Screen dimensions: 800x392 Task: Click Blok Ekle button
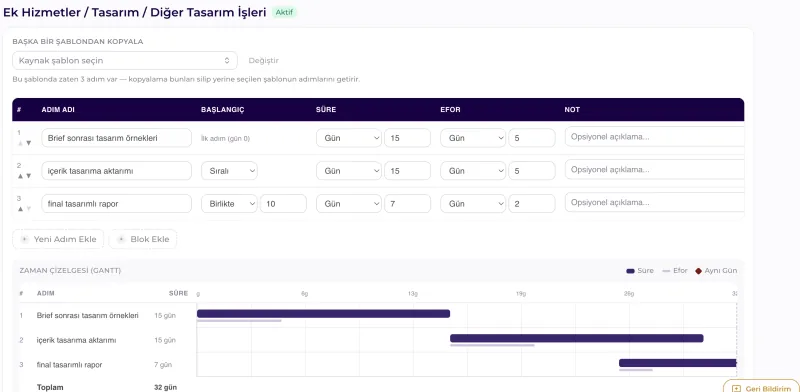point(143,239)
